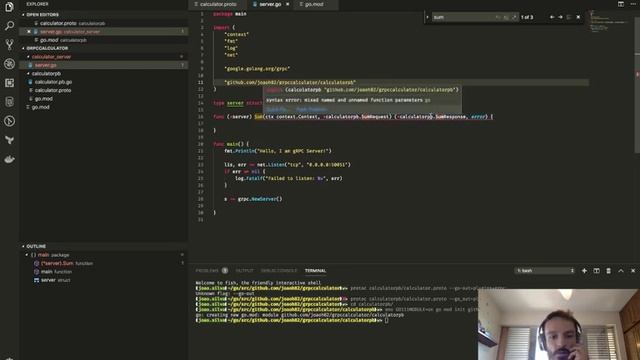Collapse the Outline section
This screenshot has width=640, height=360.
point(23,246)
